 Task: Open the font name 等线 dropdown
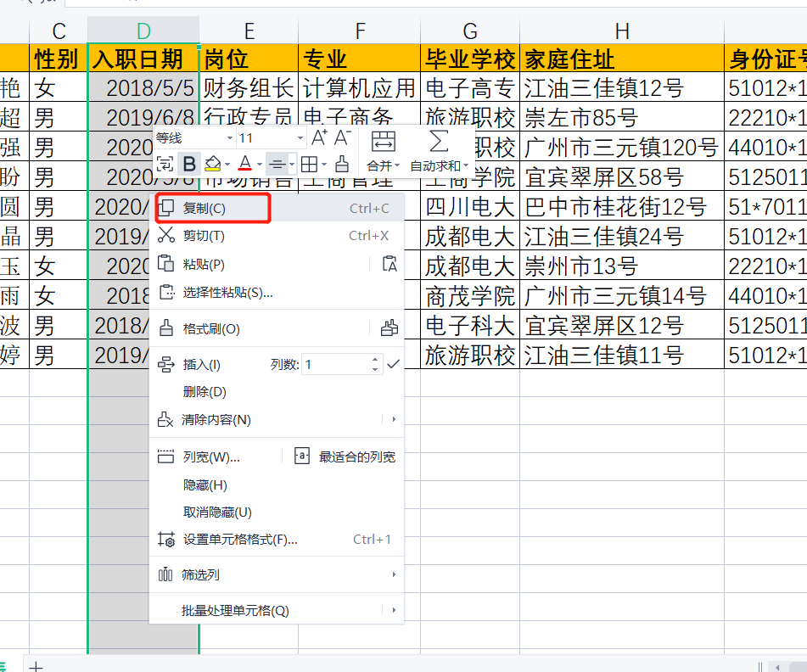pos(230,138)
